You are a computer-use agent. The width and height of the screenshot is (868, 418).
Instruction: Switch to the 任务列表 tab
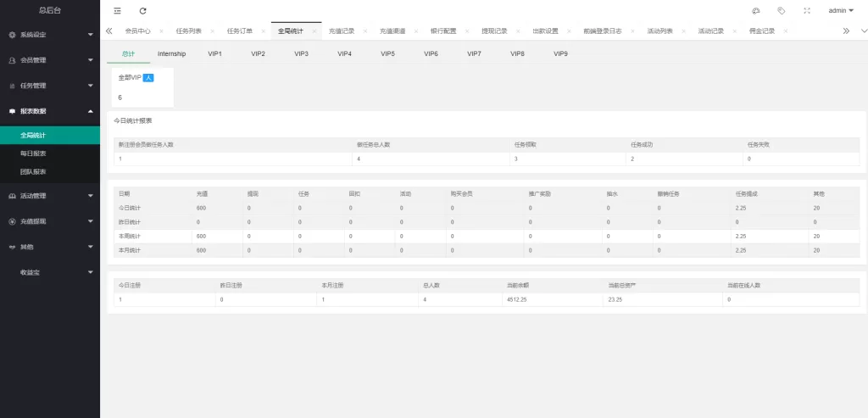tap(189, 31)
